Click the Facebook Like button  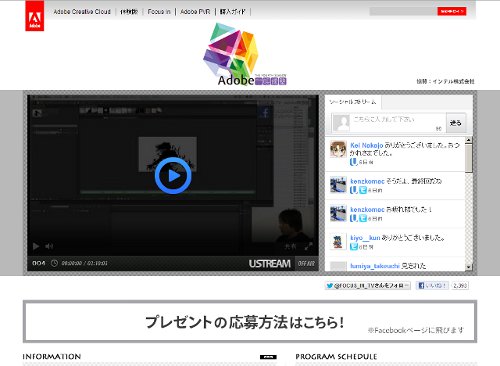pos(432,285)
